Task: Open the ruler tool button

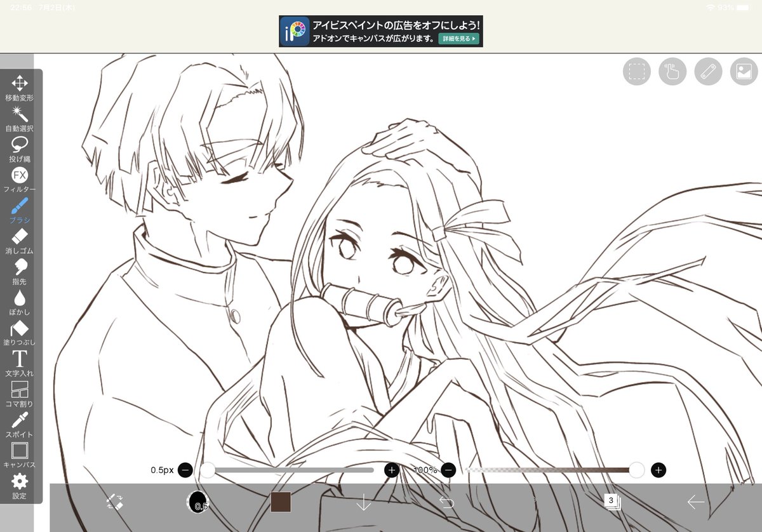Action: click(x=708, y=71)
